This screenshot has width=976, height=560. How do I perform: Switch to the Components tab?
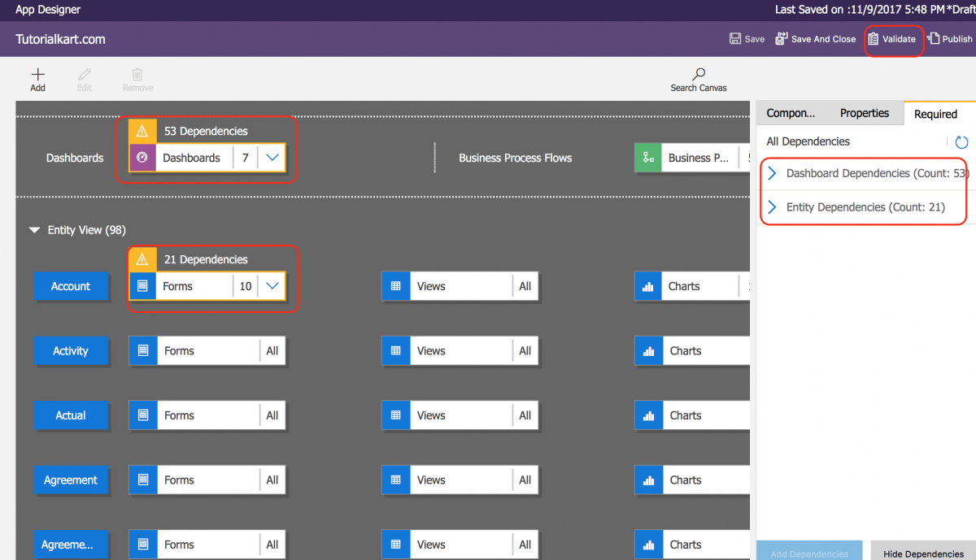(x=793, y=113)
